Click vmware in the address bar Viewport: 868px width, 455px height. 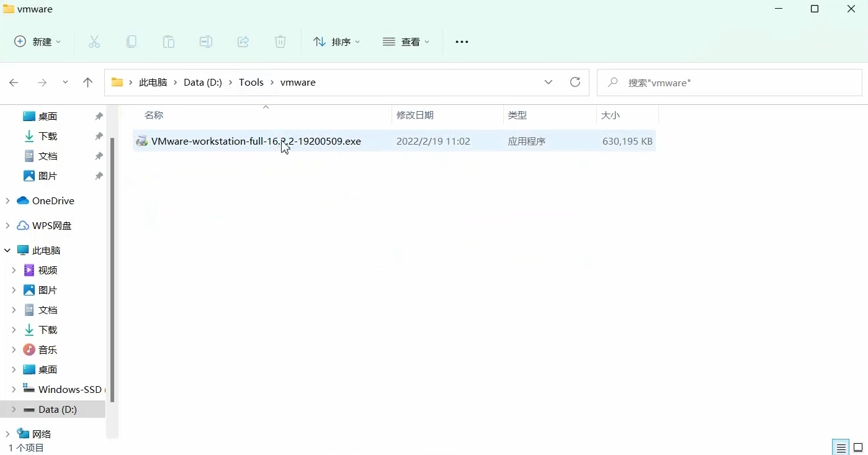298,83
